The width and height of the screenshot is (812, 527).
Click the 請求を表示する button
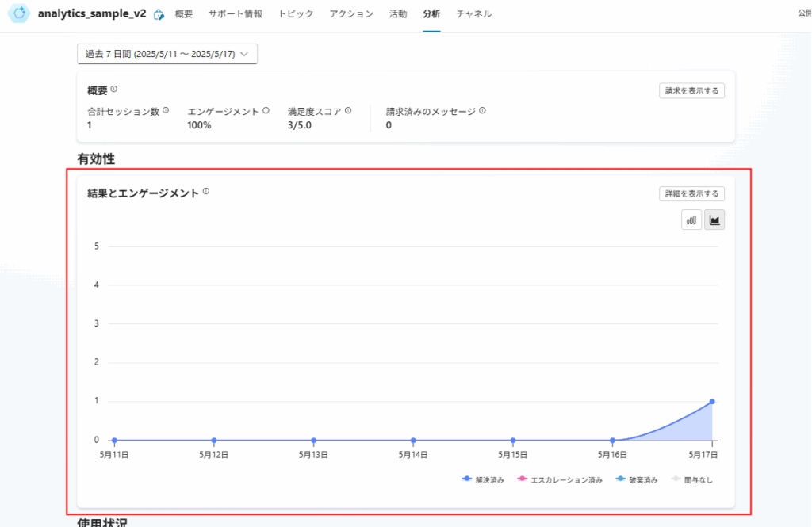[691, 90]
